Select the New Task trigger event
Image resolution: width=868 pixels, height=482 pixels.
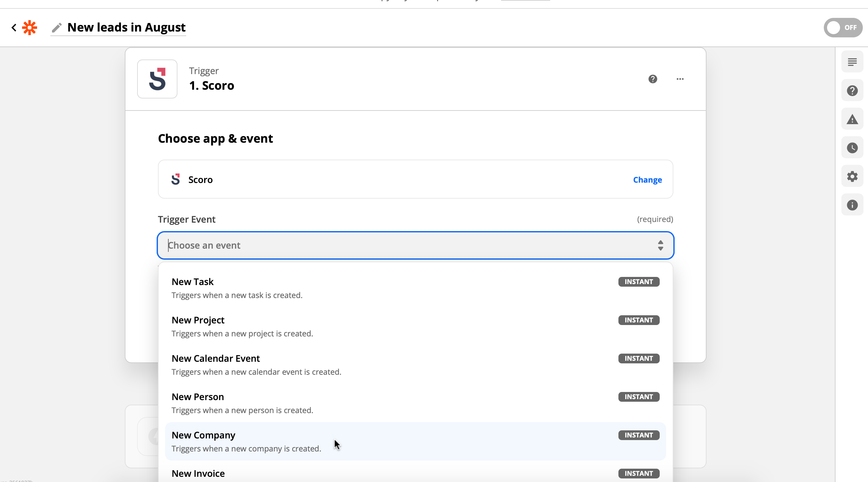click(415, 288)
